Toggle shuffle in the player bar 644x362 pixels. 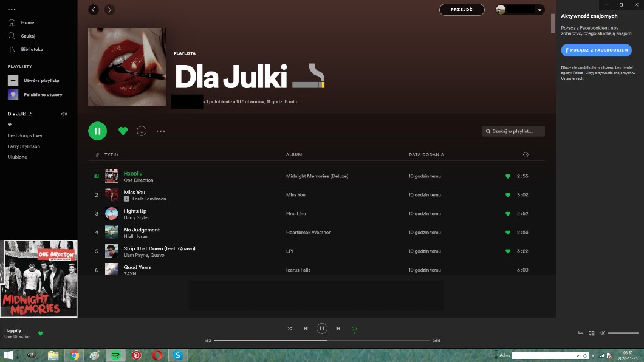[x=289, y=329]
